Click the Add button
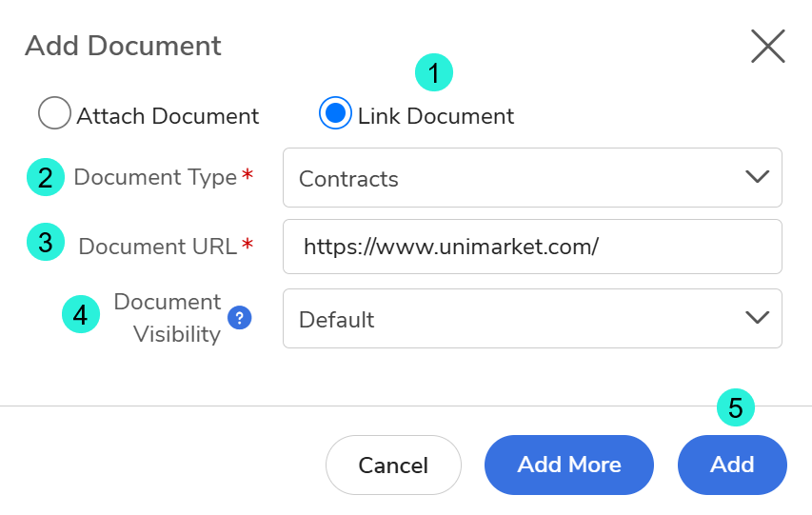This screenshot has width=812, height=515. [732, 465]
